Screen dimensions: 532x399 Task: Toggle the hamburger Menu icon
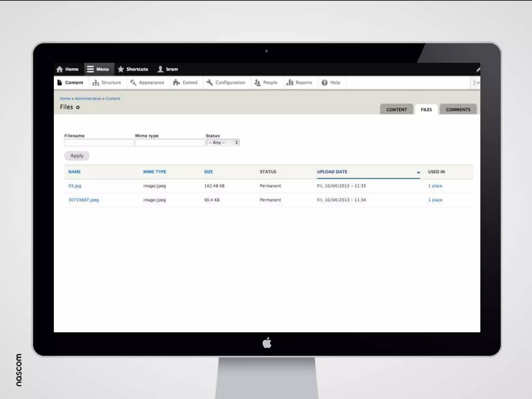click(90, 69)
